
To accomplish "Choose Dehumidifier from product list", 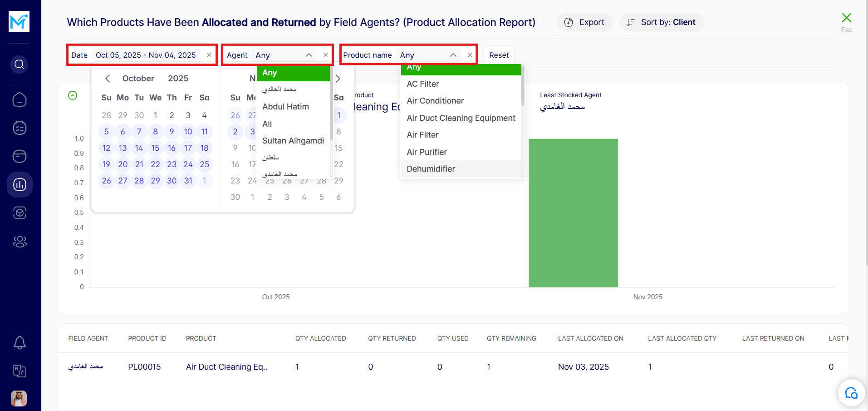I will pyautogui.click(x=431, y=169).
